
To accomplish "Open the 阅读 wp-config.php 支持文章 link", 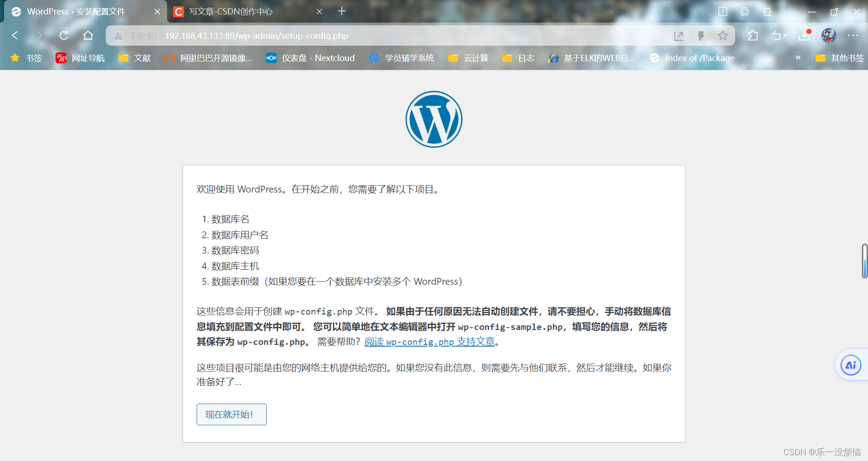I will coord(429,342).
